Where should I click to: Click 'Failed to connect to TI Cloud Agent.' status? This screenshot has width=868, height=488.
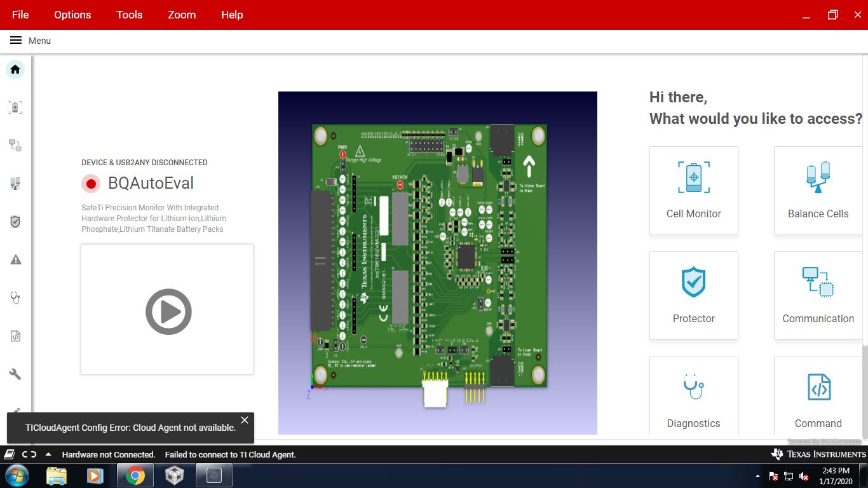[x=231, y=454]
